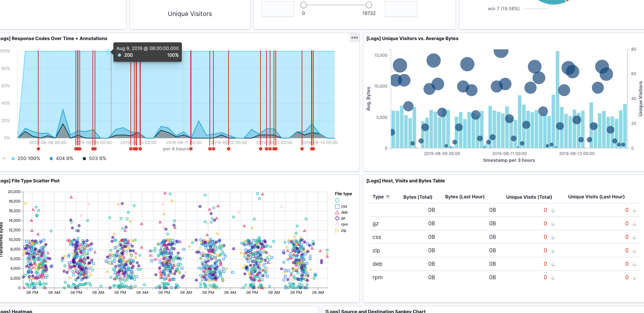Click the first red annotation marker
Image resolution: width=644 pixels, height=313 pixels.
pyautogui.click(x=38, y=149)
